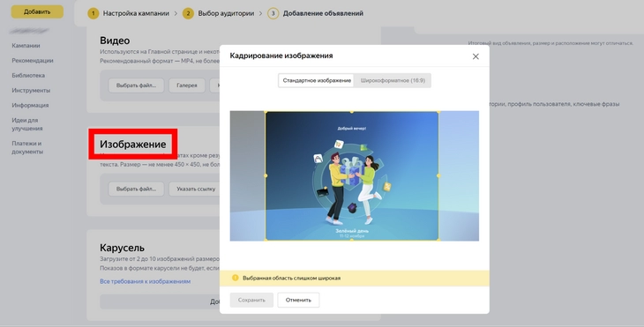This screenshot has height=327, width=644.
Task: Click the step 2 circle icon
Action: pyautogui.click(x=188, y=13)
